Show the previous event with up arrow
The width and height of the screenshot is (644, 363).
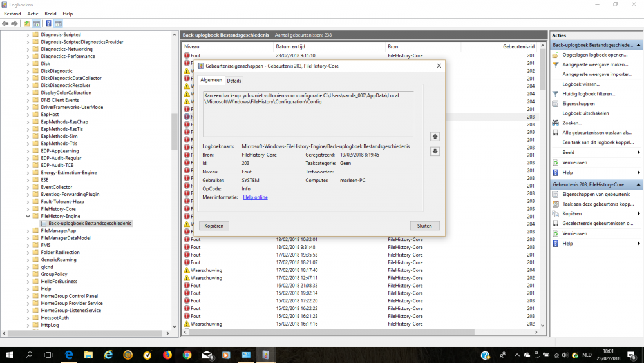tap(435, 136)
